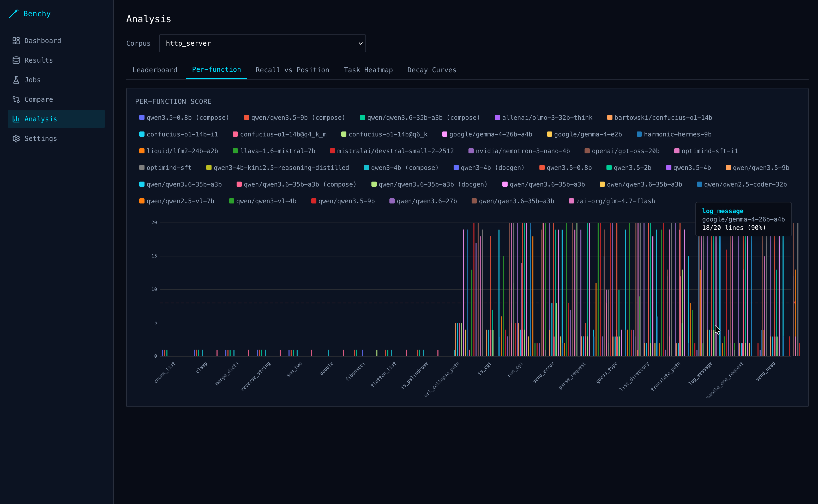This screenshot has height=504, width=818.
Task: Click the Analysis page heading
Action: tap(149, 19)
